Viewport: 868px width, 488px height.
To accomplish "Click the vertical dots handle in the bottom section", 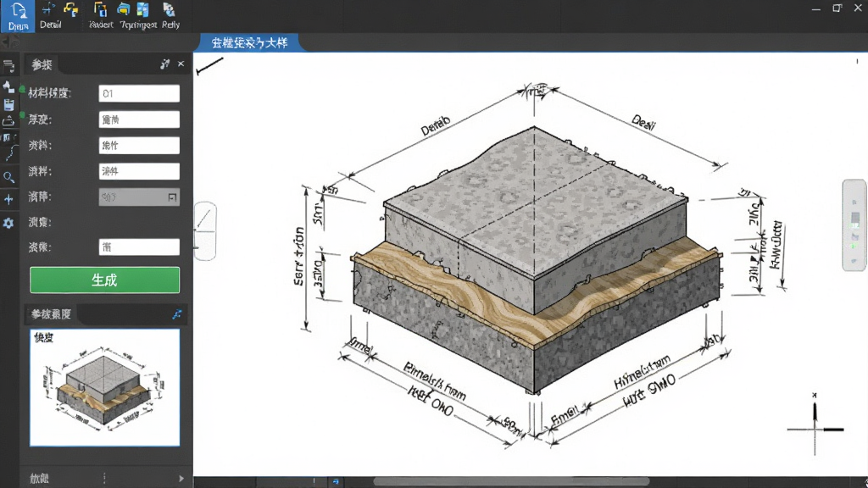I will coord(104,478).
